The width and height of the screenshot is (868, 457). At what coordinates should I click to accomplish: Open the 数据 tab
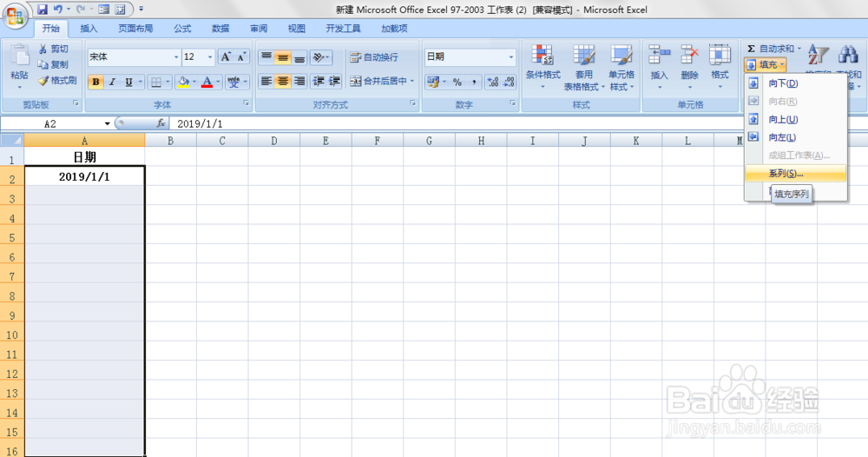tap(220, 29)
